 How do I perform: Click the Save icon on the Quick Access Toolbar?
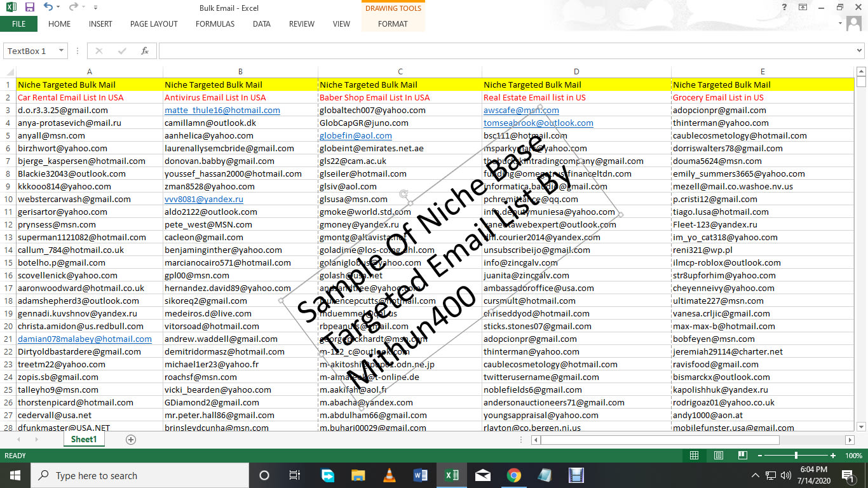pos(29,7)
